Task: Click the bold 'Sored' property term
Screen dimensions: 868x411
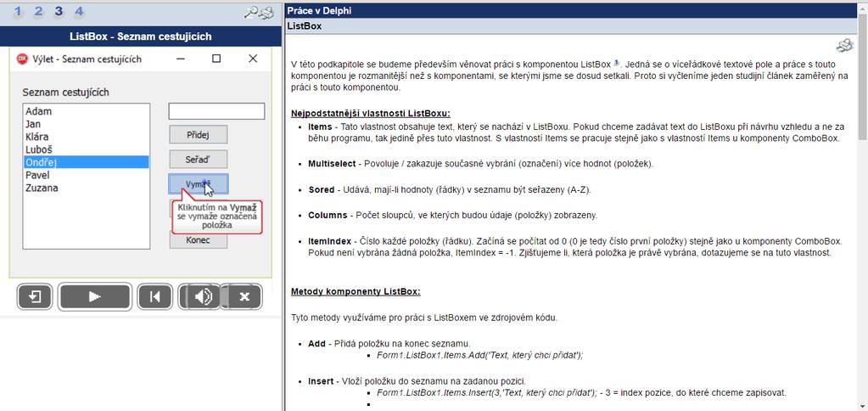Action: 322,189
